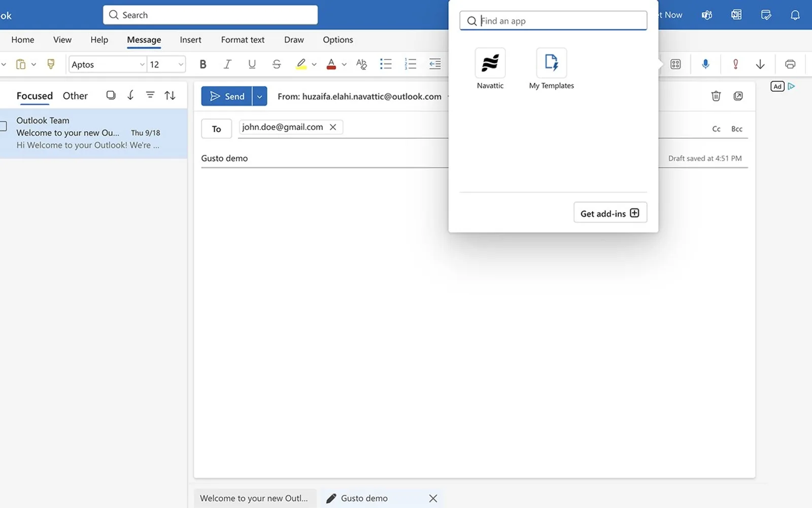Click the To recipients button
This screenshot has height=508, width=812.
click(216, 129)
